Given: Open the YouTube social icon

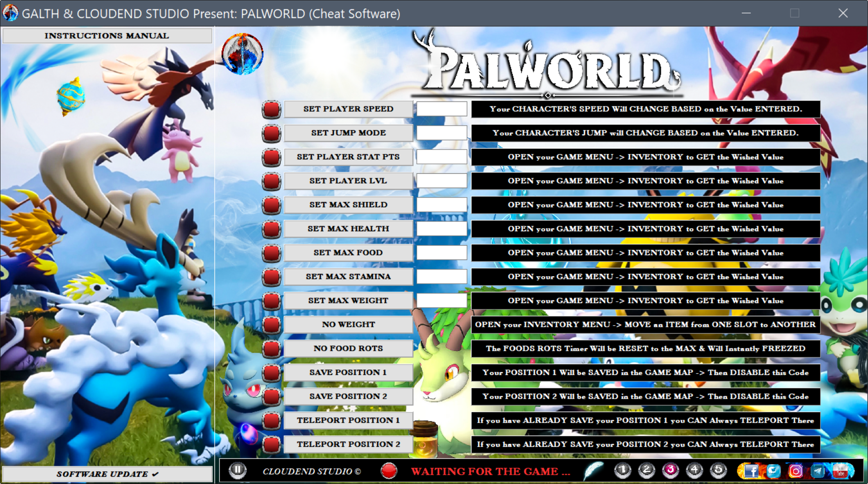Looking at the screenshot, I should pyautogui.click(x=840, y=471).
